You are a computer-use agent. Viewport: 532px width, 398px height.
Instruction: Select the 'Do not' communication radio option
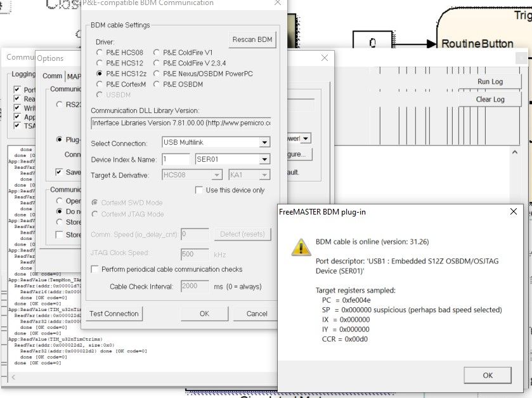[59, 211]
